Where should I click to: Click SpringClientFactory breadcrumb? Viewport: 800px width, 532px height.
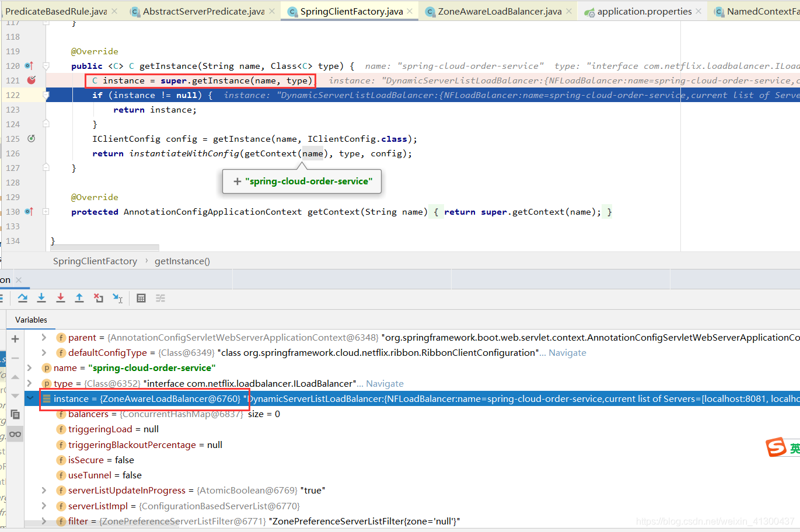[95, 261]
